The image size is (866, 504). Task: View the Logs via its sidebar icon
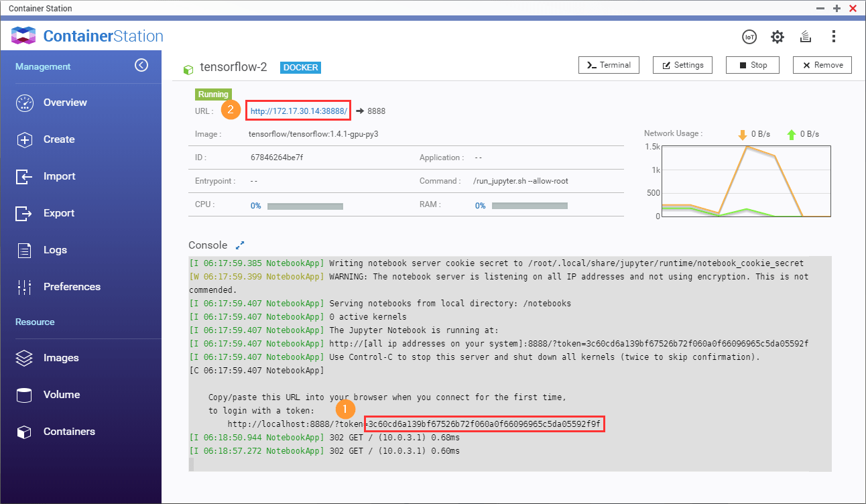tap(23, 249)
